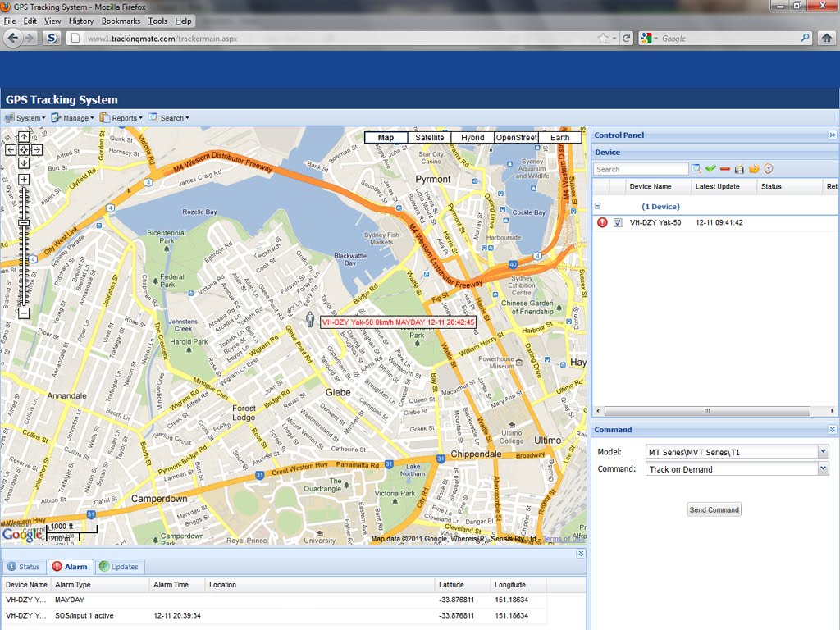Click the search magnifier in Google box
The width and height of the screenshot is (840, 630).
coord(805,38)
